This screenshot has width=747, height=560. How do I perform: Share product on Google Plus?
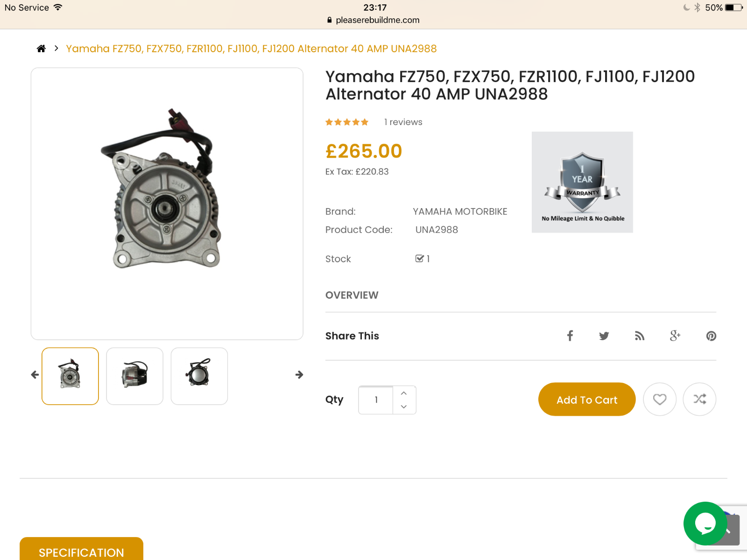(675, 336)
